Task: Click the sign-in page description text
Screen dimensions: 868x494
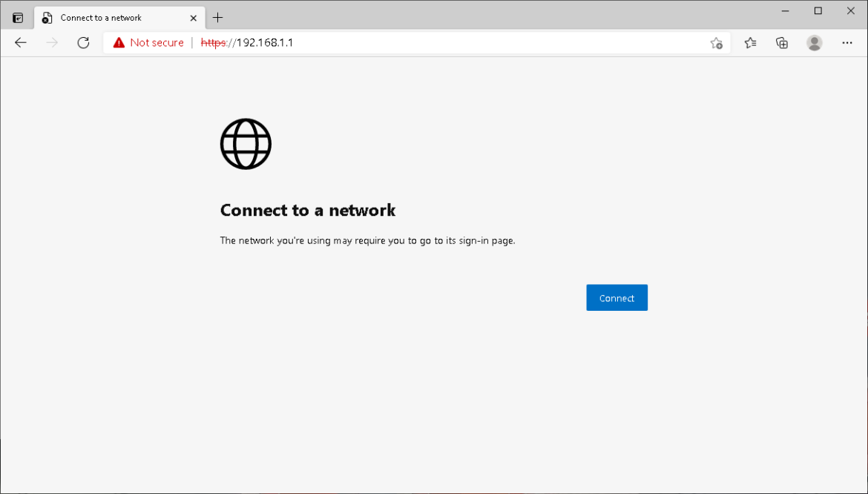Action: (367, 240)
